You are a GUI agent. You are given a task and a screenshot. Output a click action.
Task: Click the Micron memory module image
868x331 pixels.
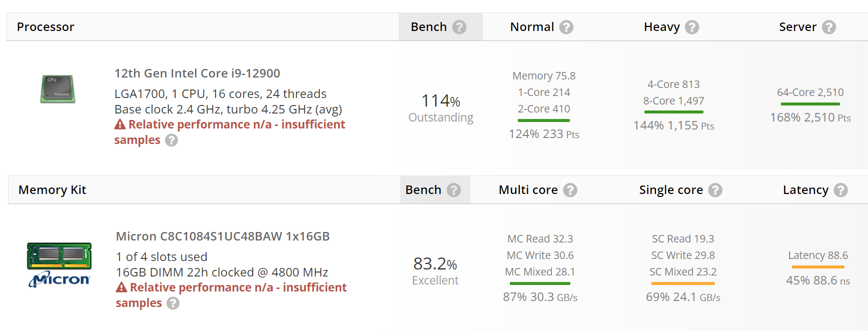click(60, 264)
